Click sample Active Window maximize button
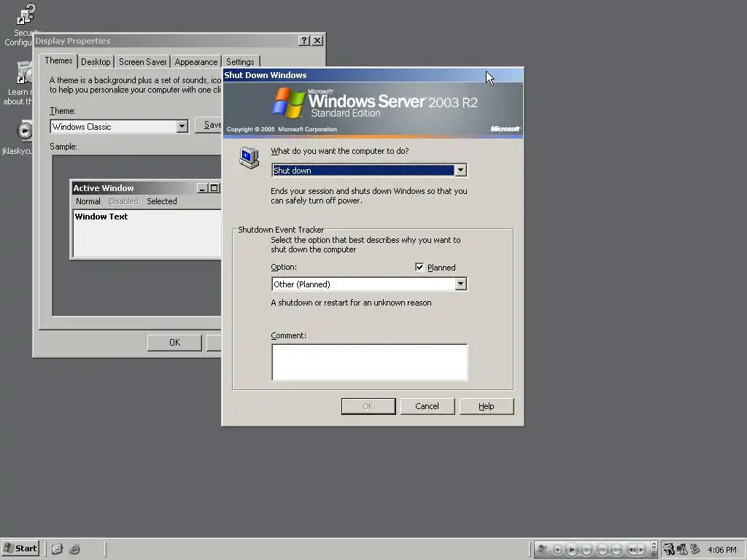The height and width of the screenshot is (560, 747). [x=214, y=188]
